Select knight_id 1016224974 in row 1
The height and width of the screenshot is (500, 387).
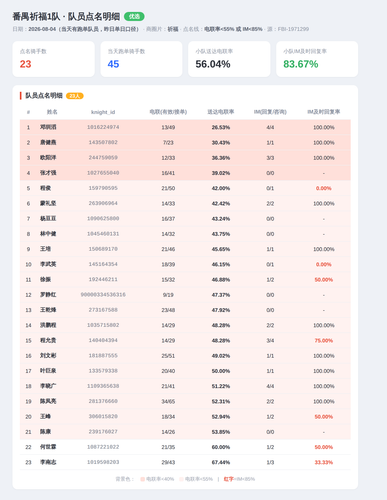pos(103,127)
